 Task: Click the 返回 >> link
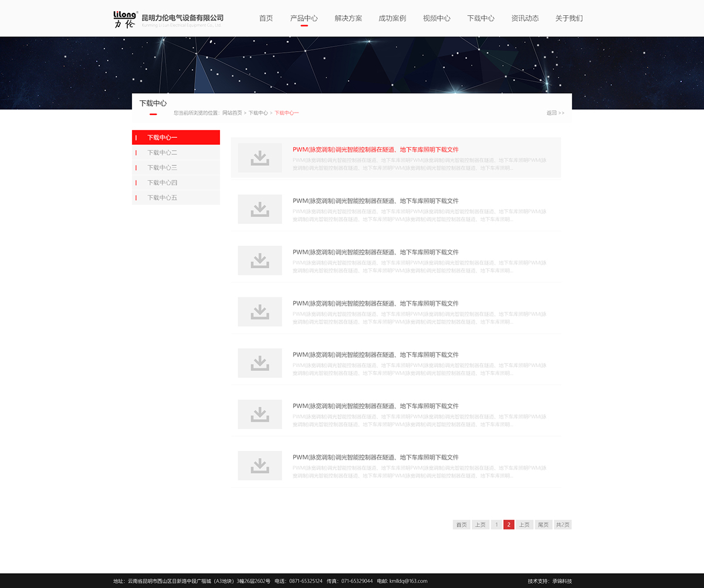point(555,113)
